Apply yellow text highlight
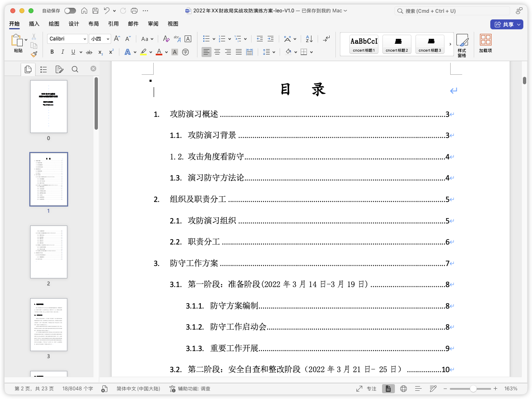532x399 pixels. tap(143, 52)
